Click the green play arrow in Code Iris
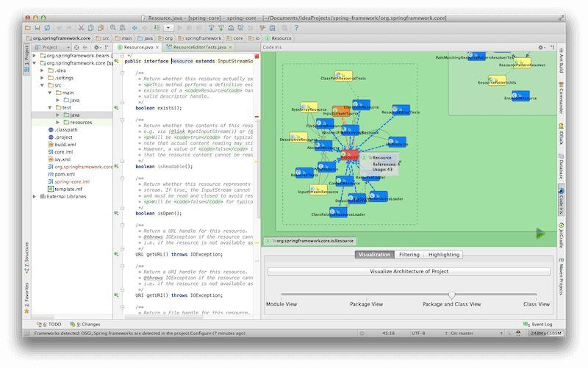The width and height of the screenshot is (588, 368). (541, 233)
